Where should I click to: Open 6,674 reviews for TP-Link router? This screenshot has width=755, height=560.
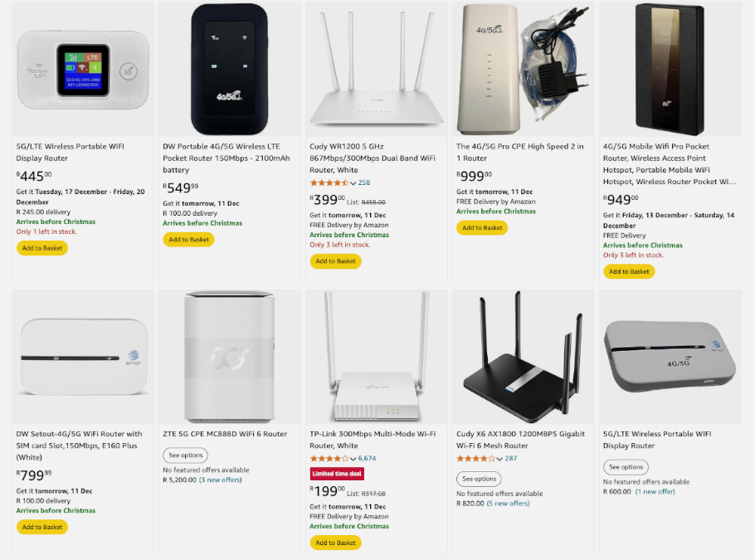[367, 458]
